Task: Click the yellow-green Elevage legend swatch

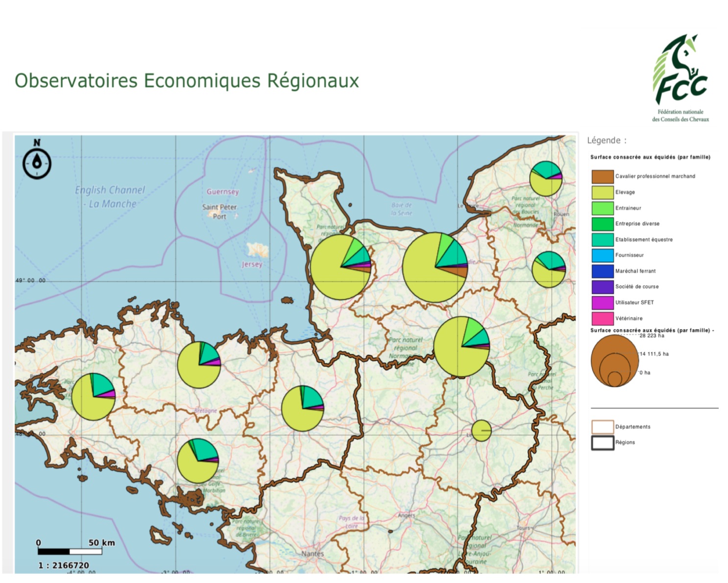Action: 602,192
